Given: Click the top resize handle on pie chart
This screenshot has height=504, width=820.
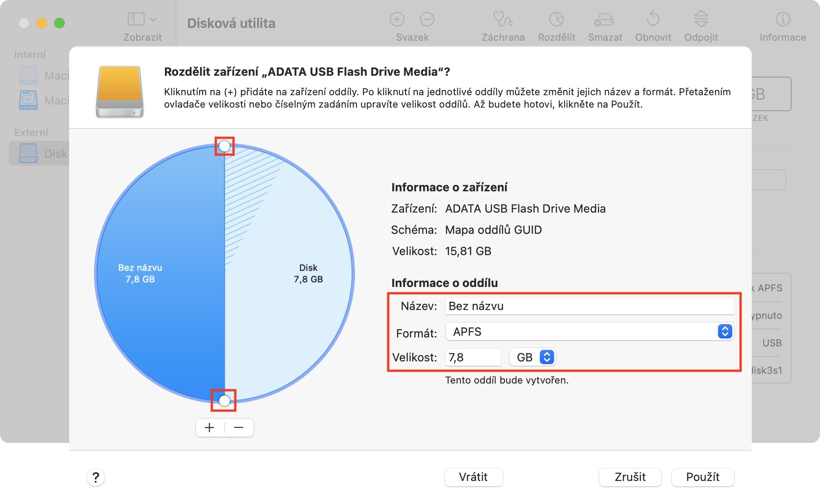Looking at the screenshot, I should click(225, 146).
